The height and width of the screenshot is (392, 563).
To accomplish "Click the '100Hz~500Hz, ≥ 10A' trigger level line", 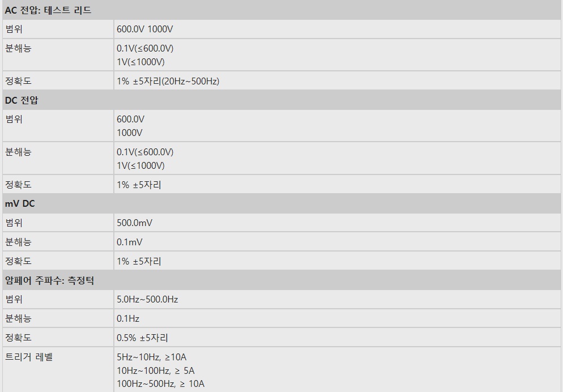I will coord(160,384).
